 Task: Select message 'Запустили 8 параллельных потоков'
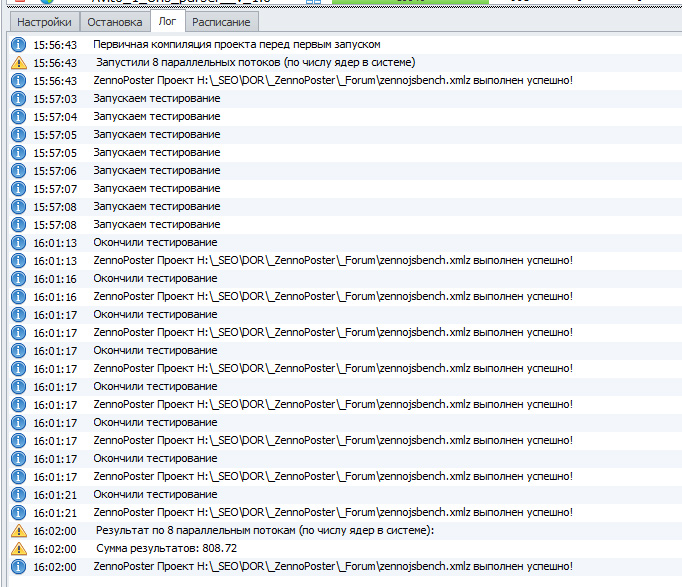(255, 62)
